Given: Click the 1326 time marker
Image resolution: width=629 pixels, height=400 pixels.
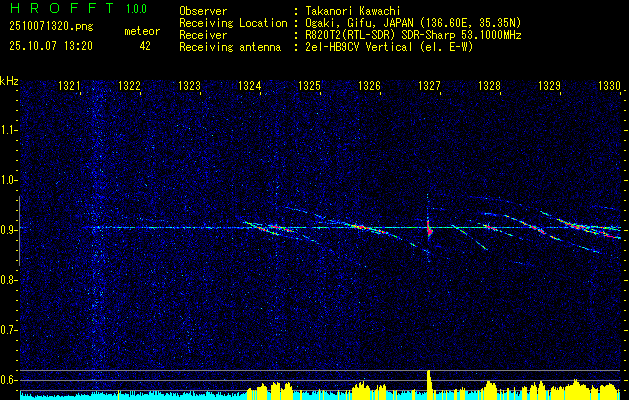Looking at the screenshot, I should click(x=369, y=85).
